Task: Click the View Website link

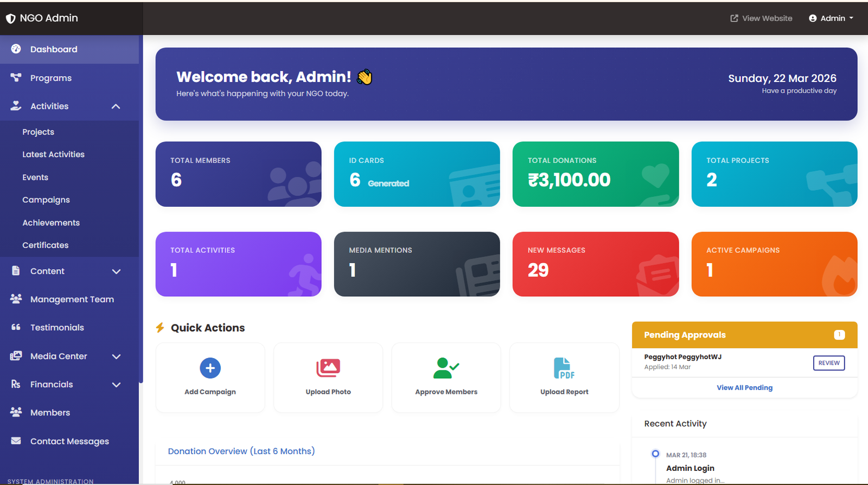Action: (x=761, y=18)
